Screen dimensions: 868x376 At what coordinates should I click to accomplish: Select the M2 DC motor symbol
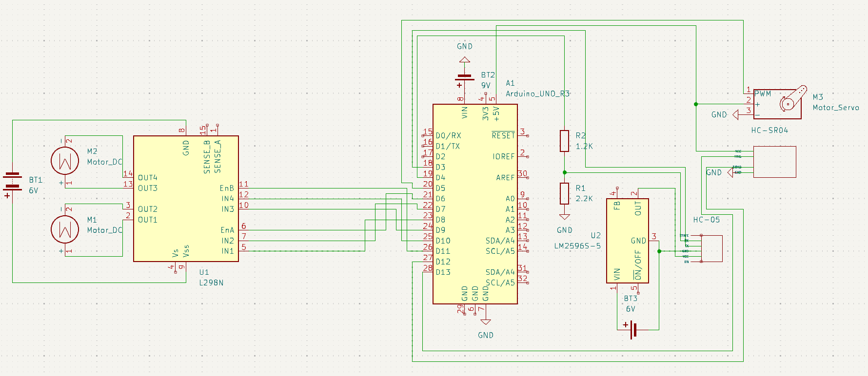(x=65, y=161)
